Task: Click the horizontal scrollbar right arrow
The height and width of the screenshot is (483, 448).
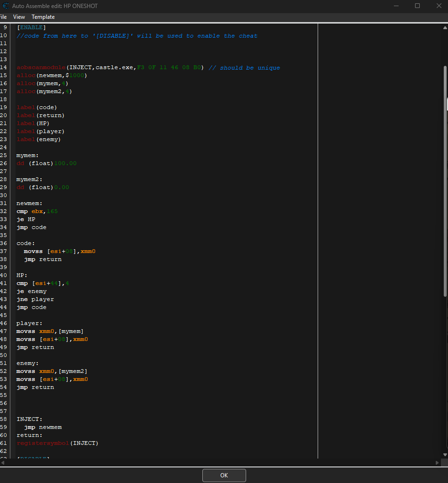Action: pos(438,462)
